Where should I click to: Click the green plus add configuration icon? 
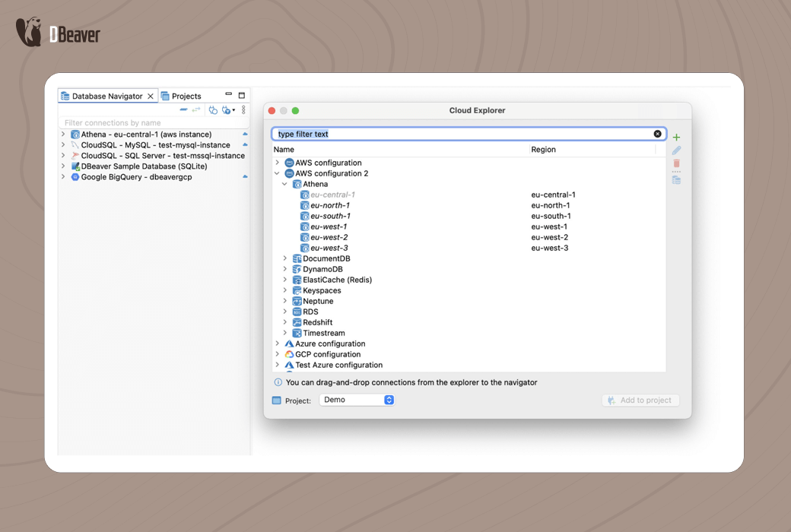click(676, 138)
